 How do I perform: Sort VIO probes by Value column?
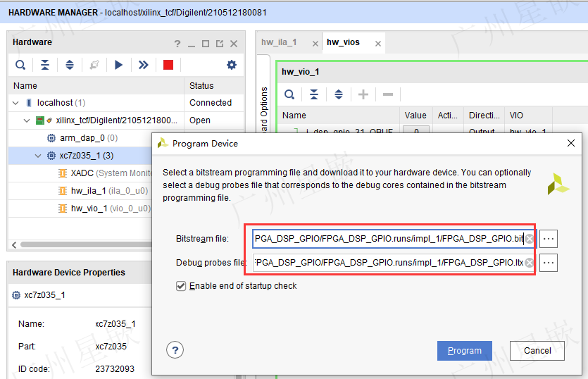(x=415, y=116)
